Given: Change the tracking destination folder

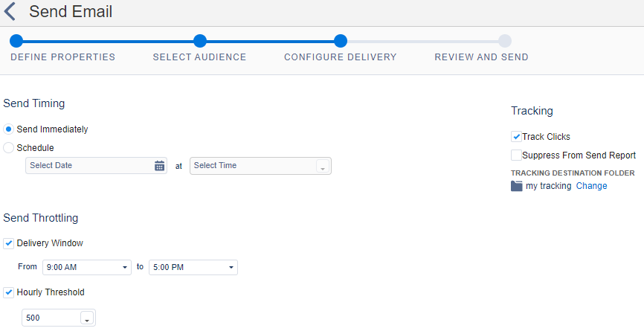Looking at the screenshot, I should pos(591,186).
